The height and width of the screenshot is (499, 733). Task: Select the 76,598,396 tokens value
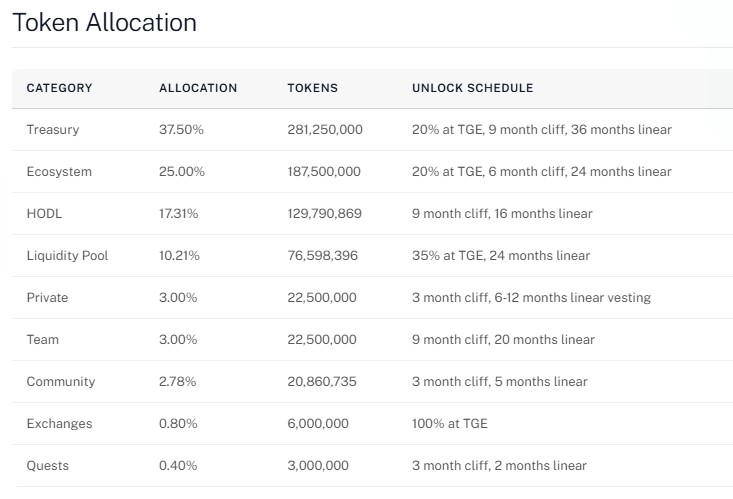point(322,256)
